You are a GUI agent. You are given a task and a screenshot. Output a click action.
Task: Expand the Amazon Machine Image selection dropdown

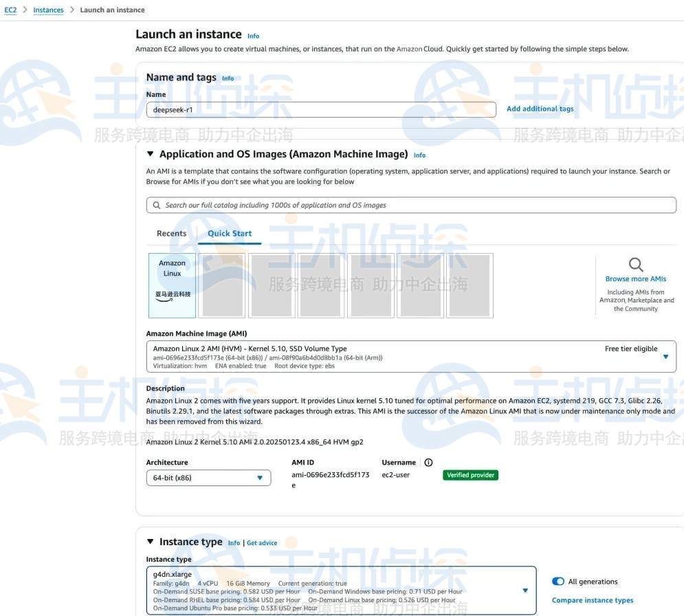pos(664,356)
